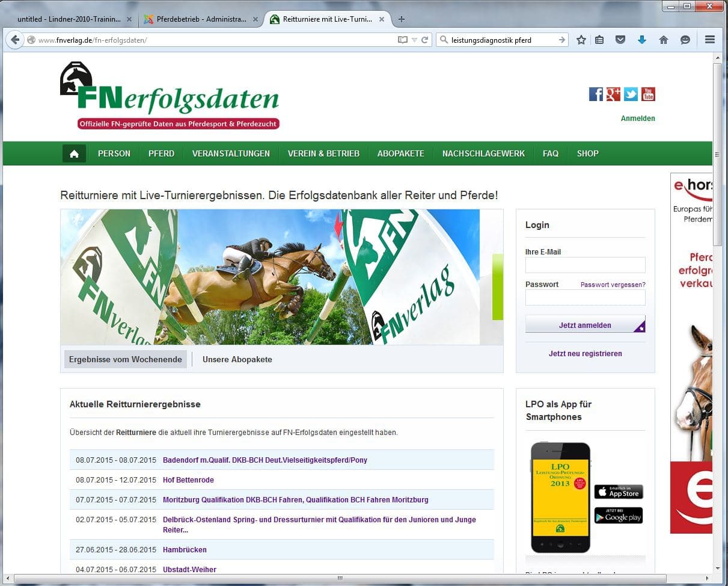Go to the green home icon in navigation
The width and height of the screenshot is (728, 586).
(74, 153)
